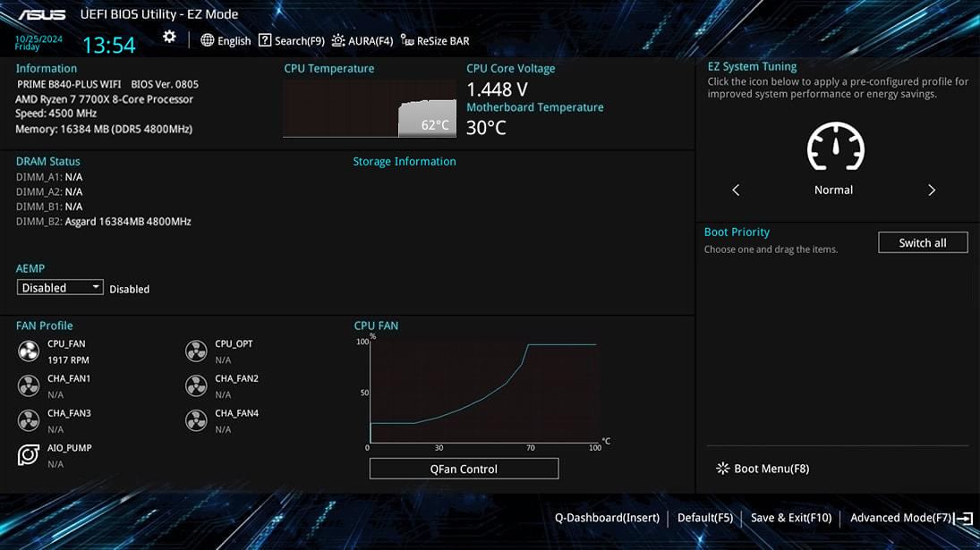Switch to Advanced Mode(F7)
Screen dimensions: 980x550
(x=900, y=518)
